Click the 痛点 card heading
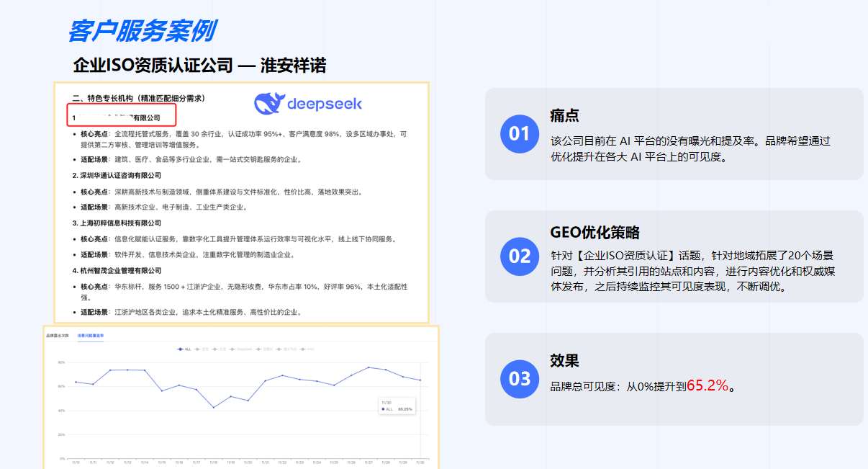868x469 pixels. pyautogui.click(x=564, y=116)
